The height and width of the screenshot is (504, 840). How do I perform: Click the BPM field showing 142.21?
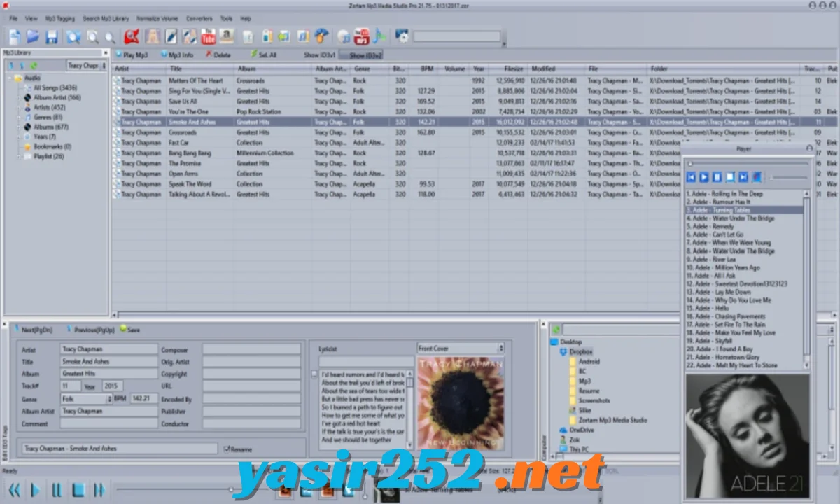pos(144,398)
